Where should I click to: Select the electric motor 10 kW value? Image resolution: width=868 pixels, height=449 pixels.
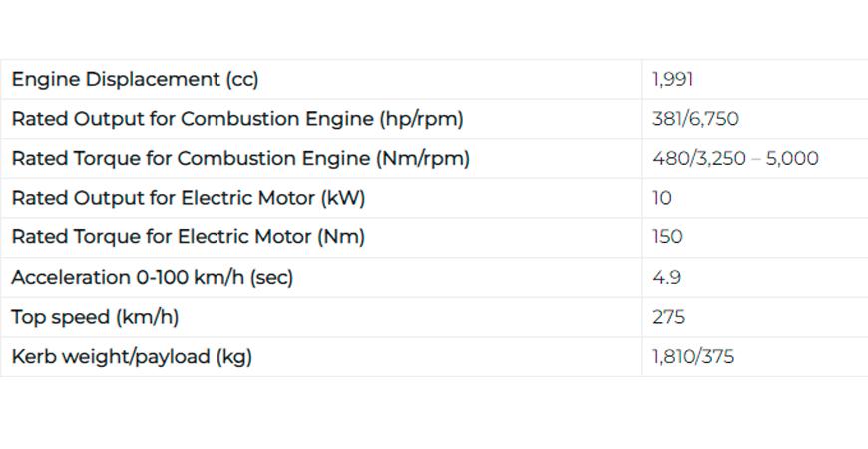(662, 199)
